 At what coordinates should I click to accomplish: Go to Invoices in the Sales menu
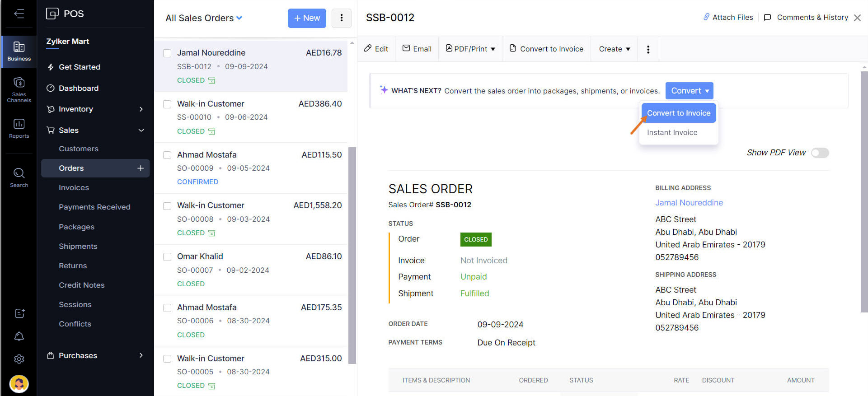click(74, 187)
